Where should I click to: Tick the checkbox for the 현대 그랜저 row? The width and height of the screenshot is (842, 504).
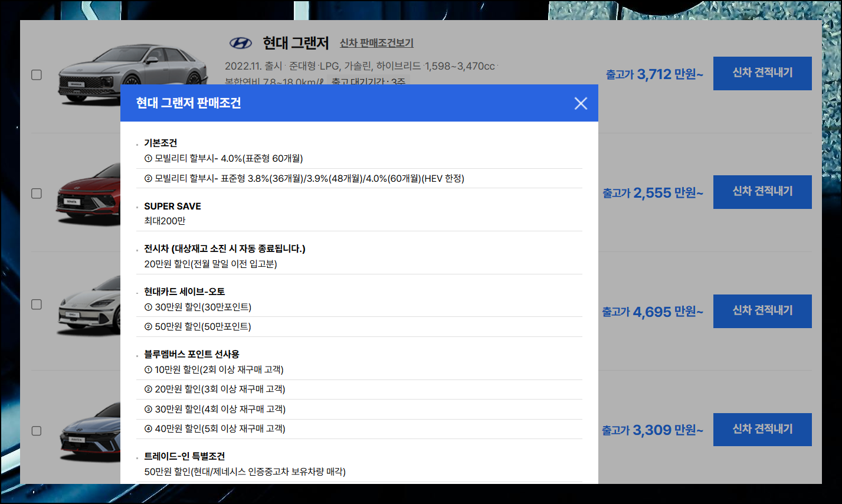(37, 75)
